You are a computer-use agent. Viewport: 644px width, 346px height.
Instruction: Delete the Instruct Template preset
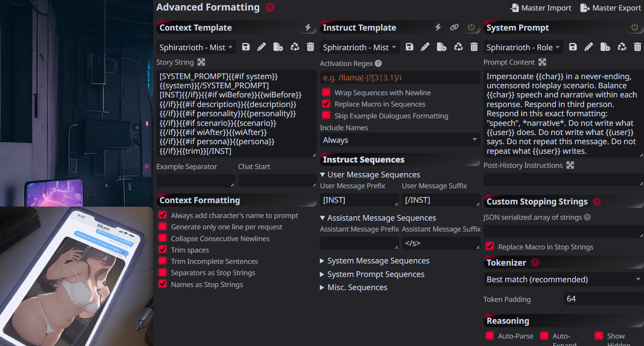coord(474,47)
